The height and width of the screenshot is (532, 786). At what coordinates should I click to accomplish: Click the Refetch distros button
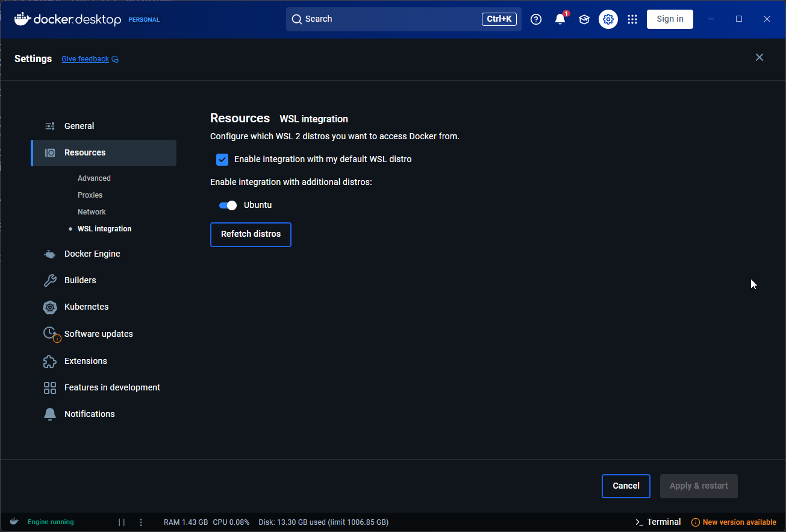tap(251, 234)
